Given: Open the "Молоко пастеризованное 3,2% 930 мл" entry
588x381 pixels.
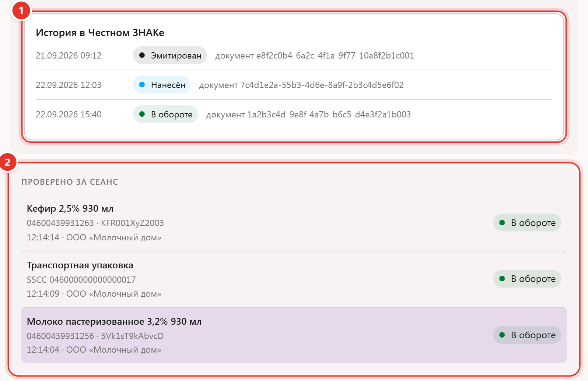Looking at the screenshot, I should (294, 335).
